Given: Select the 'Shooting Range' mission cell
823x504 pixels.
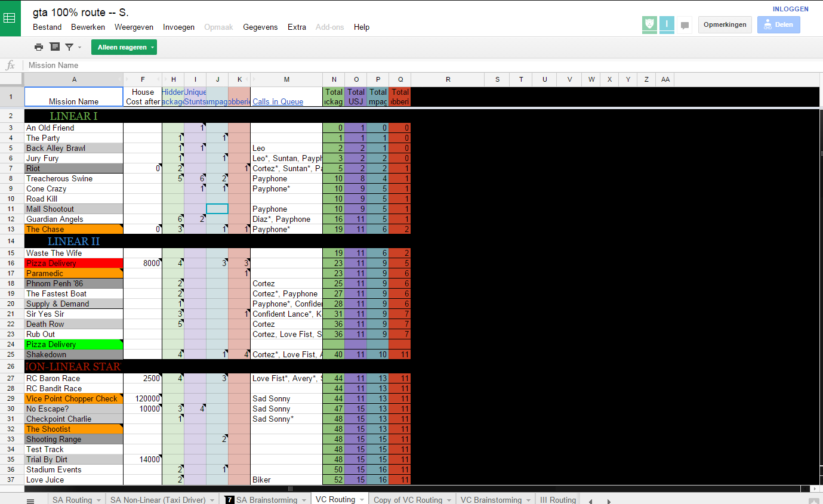Looking at the screenshot, I should tap(74, 440).
